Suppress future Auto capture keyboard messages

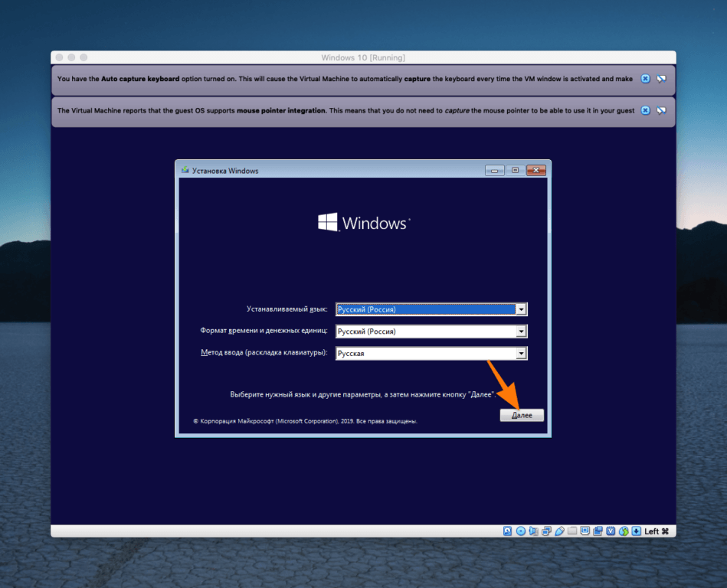[662, 79]
